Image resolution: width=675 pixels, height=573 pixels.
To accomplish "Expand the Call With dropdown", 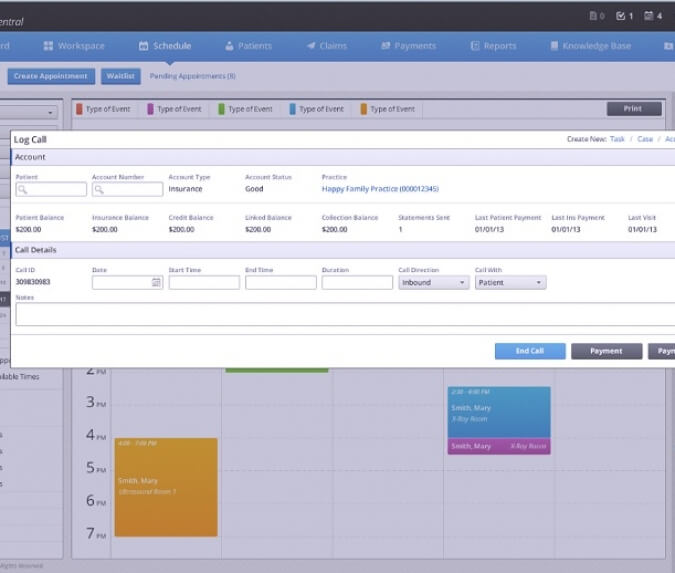I will tap(510, 283).
